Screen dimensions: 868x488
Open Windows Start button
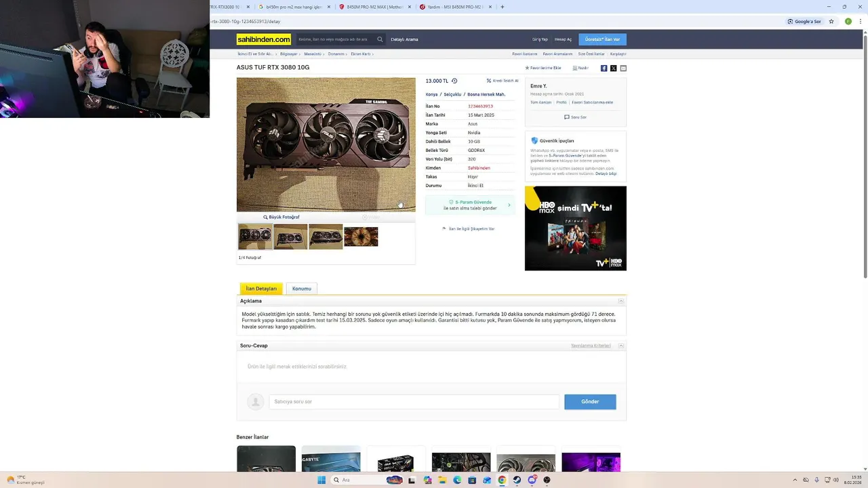(321, 480)
